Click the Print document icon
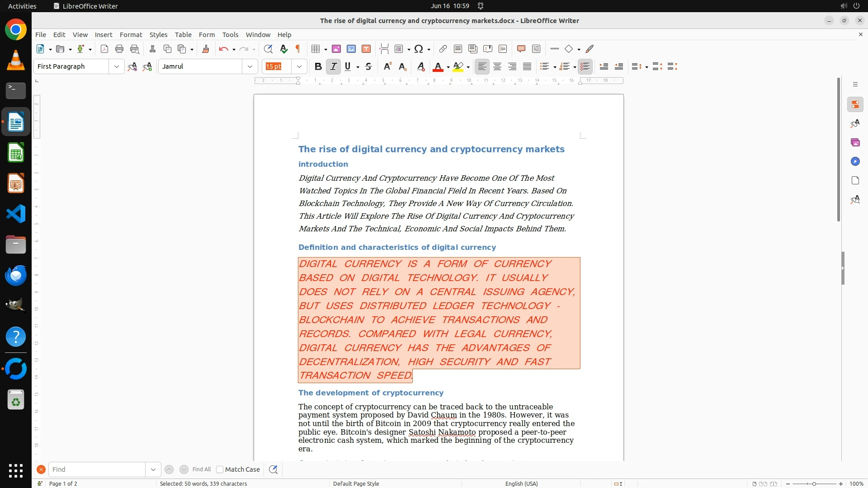The width and height of the screenshot is (868, 488). click(x=119, y=49)
